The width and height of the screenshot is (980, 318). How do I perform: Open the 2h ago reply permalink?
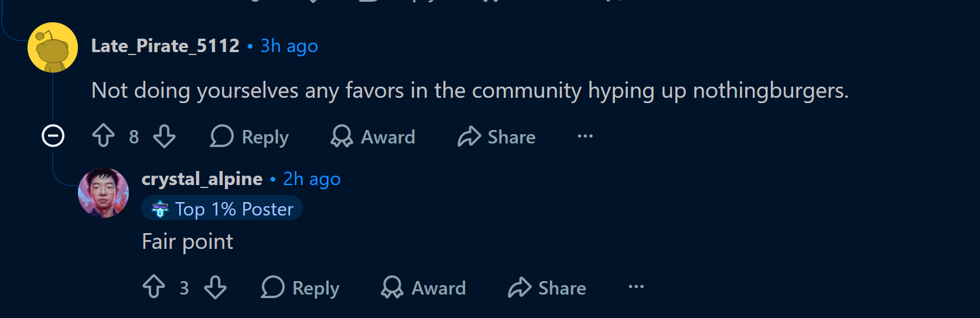coord(312,179)
